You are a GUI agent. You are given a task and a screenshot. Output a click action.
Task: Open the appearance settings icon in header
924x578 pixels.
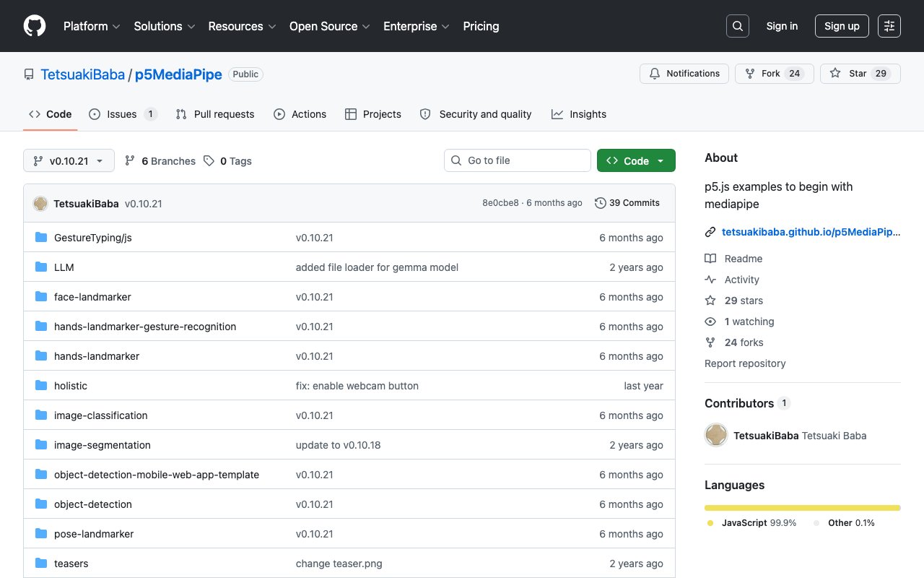click(889, 26)
